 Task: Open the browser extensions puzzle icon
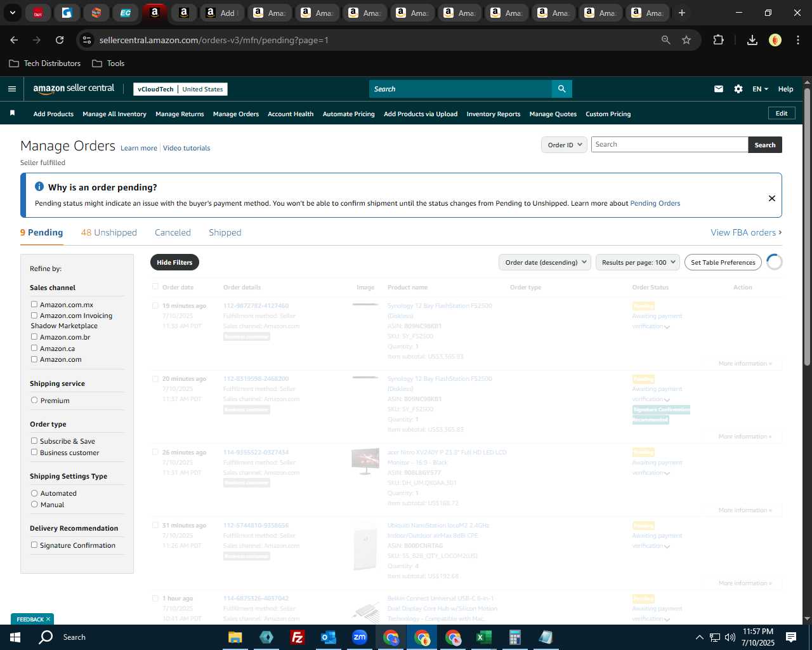(718, 40)
